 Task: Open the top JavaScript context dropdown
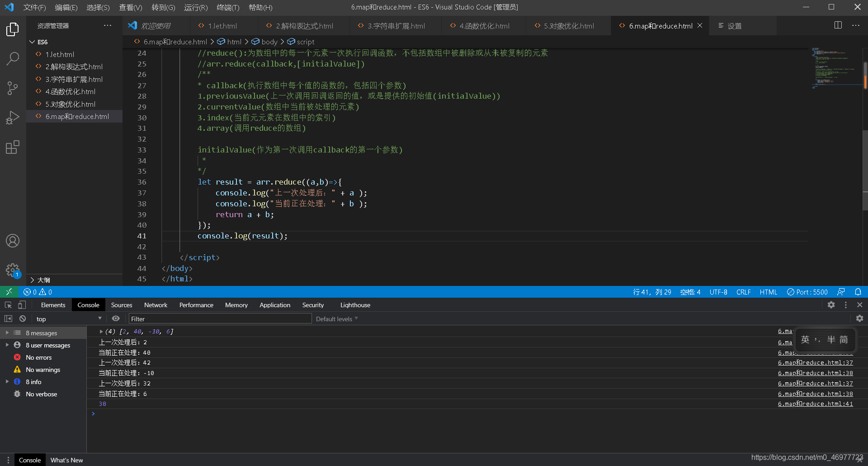[x=69, y=319]
